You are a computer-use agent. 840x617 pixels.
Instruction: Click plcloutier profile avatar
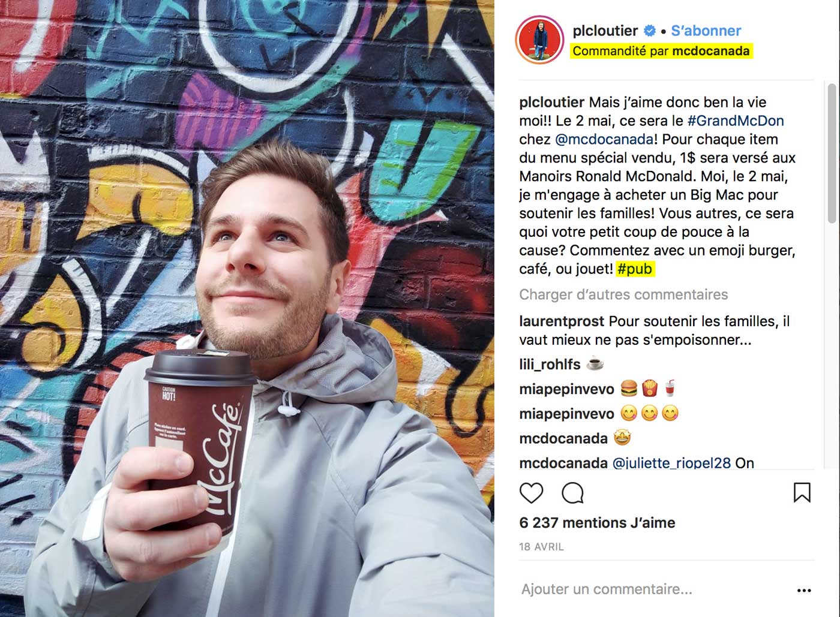(x=539, y=40)
